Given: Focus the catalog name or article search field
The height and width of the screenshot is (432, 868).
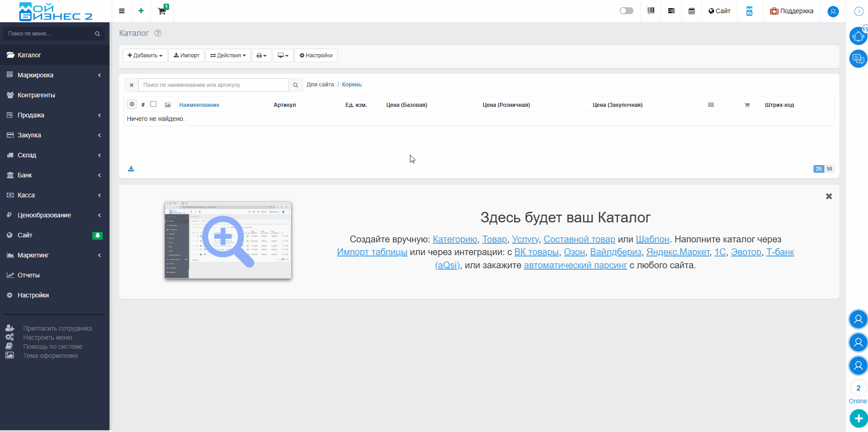Looking at the screenshot, I should click(x=213, y=85).
